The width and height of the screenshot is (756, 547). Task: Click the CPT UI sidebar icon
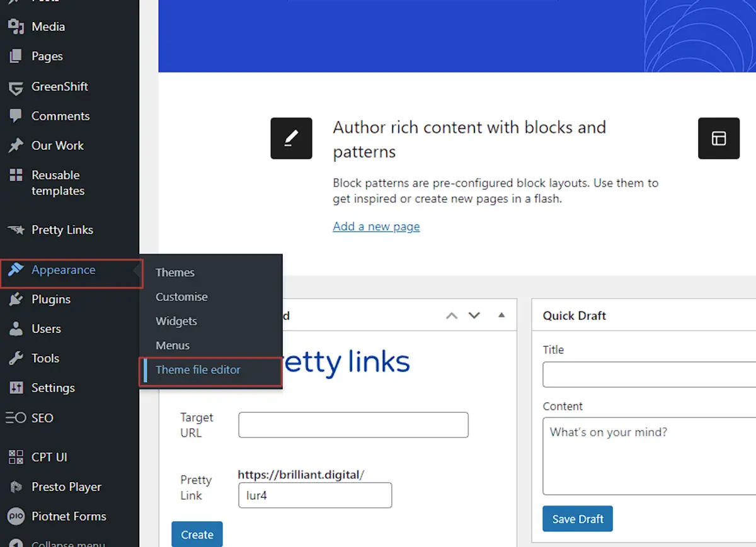(x=16, y=457)
